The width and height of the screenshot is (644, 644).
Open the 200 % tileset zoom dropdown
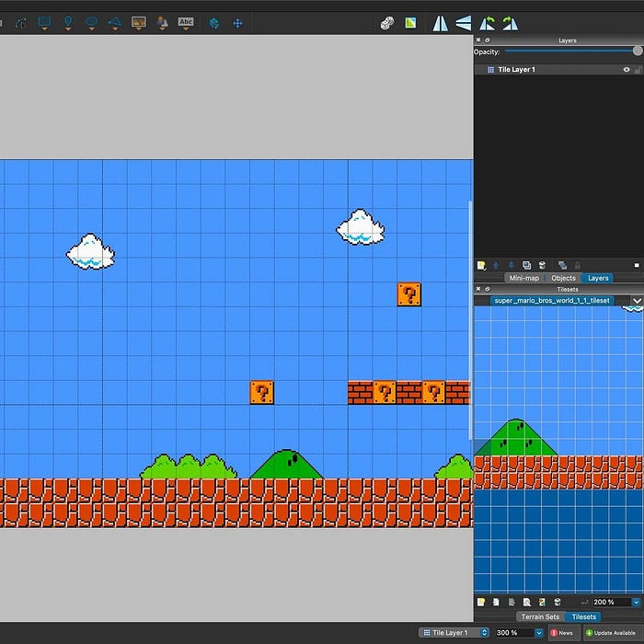[636, 603]
